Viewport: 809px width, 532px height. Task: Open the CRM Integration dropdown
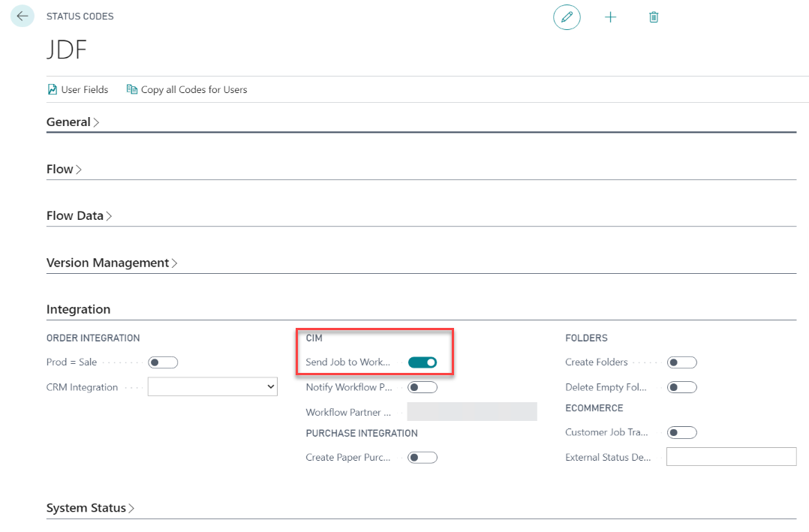pos(212,386)
